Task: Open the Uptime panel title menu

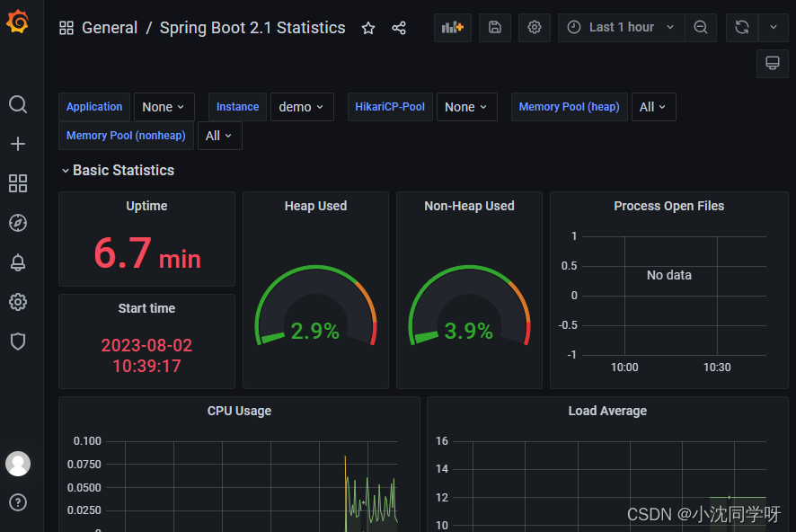Action: coord(146,206)
